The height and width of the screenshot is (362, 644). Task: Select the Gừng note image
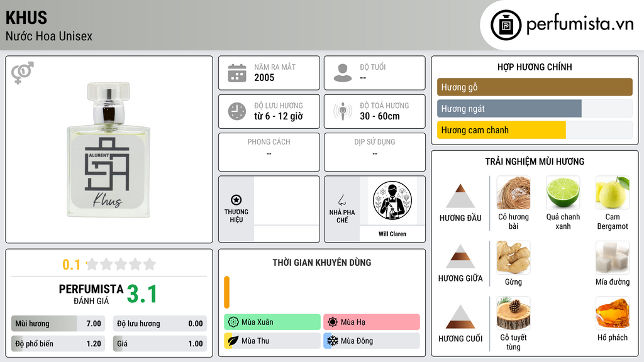[x=513, y=258]
